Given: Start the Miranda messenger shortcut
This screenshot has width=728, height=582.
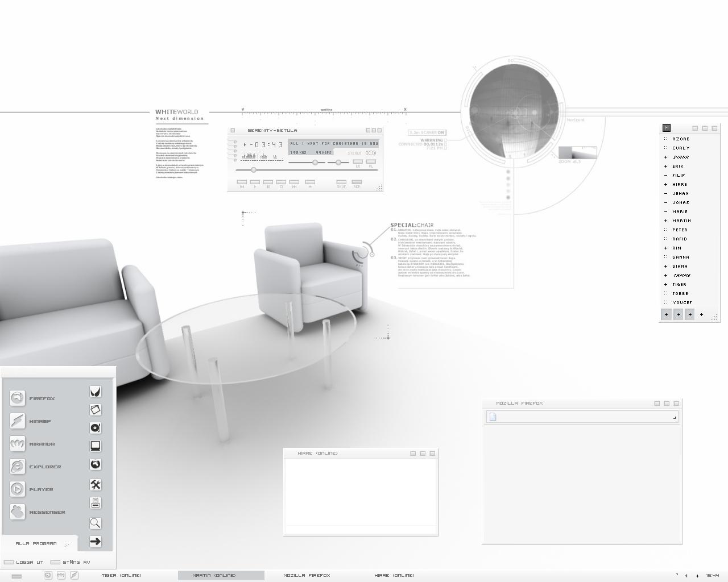Looking at the screenshot, I should [33, 443].
